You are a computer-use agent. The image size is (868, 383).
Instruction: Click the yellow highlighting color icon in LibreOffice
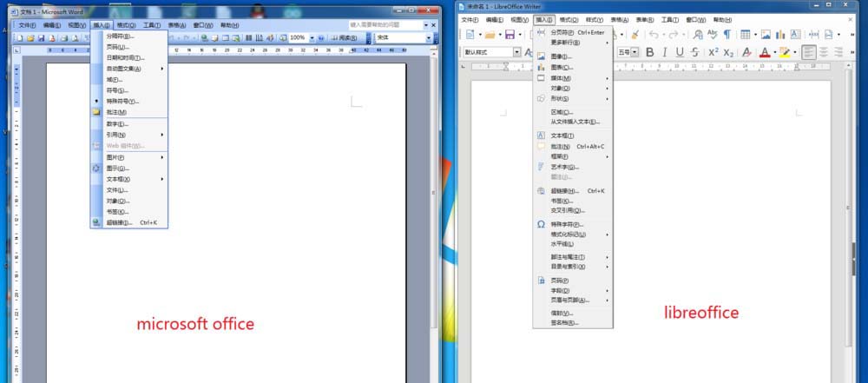pos(785,52)
